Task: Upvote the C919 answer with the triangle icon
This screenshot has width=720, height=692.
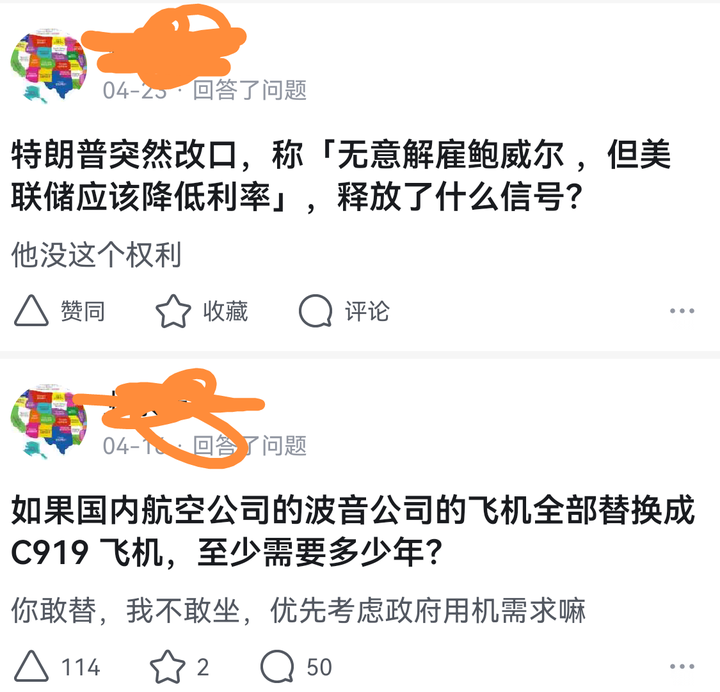Action: (x=31, y=666)
